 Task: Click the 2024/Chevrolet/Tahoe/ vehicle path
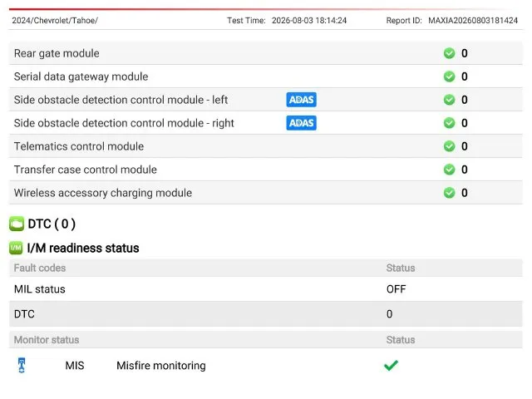click(55, 20)
